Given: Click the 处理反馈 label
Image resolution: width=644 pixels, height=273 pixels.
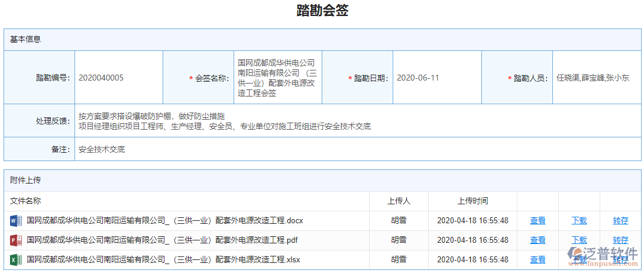Looking at the screenshot, I should pyautogui.click(x=53, y=121).
